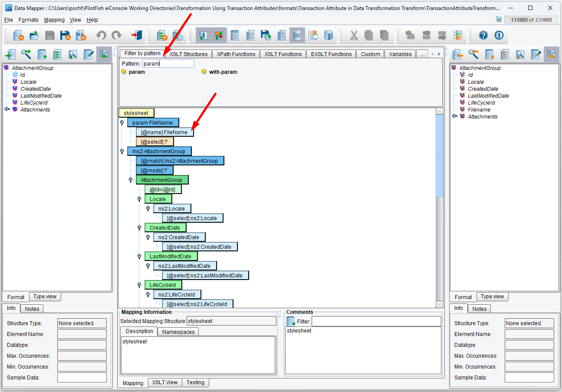Image resolution: width=562 pixels, height=392 pixels.
Task: Open the Testing tab
Action: pos(195,382)
